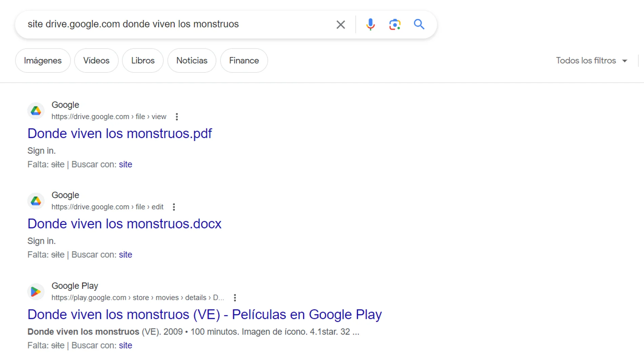Switch to the Videos filter tab
644x362 pixels.
coord(96,61)
